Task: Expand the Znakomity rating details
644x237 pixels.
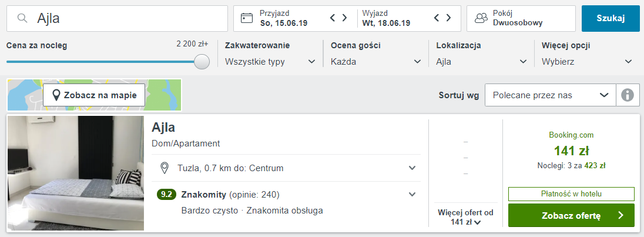Action: [x=412, y=194]
